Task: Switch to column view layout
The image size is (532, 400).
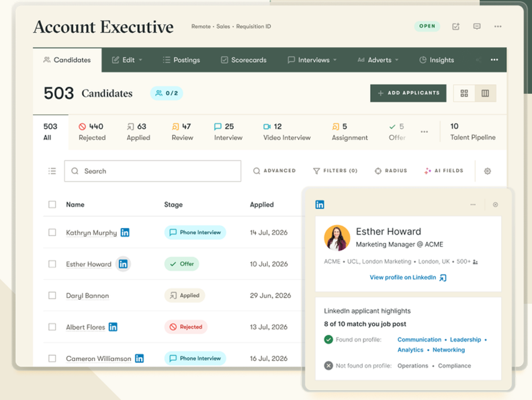Action: tap(485, 93)
